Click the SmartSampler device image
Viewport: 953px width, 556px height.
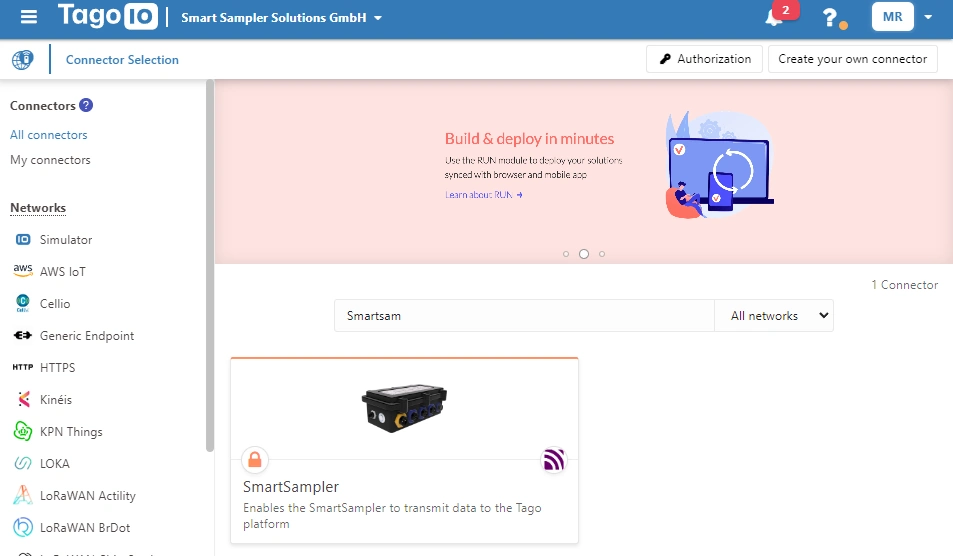(404, 408)
